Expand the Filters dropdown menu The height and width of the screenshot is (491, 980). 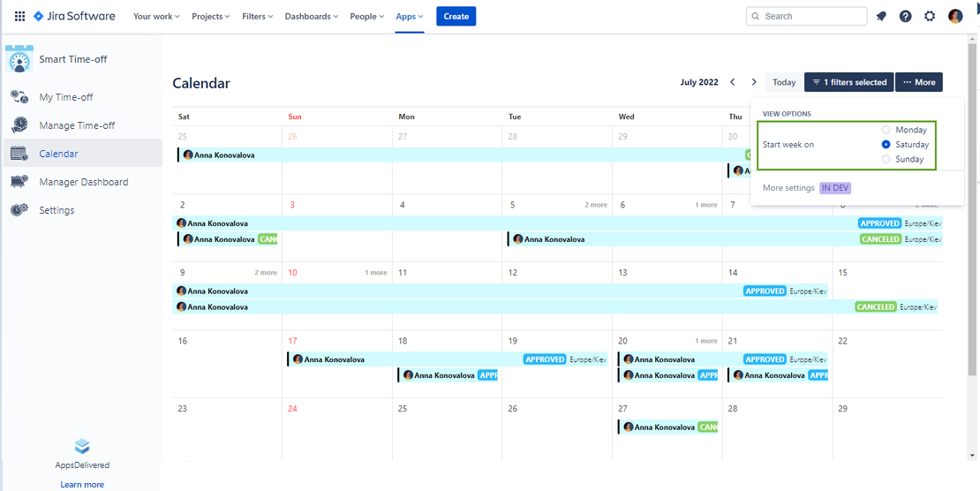click(257, 16)
